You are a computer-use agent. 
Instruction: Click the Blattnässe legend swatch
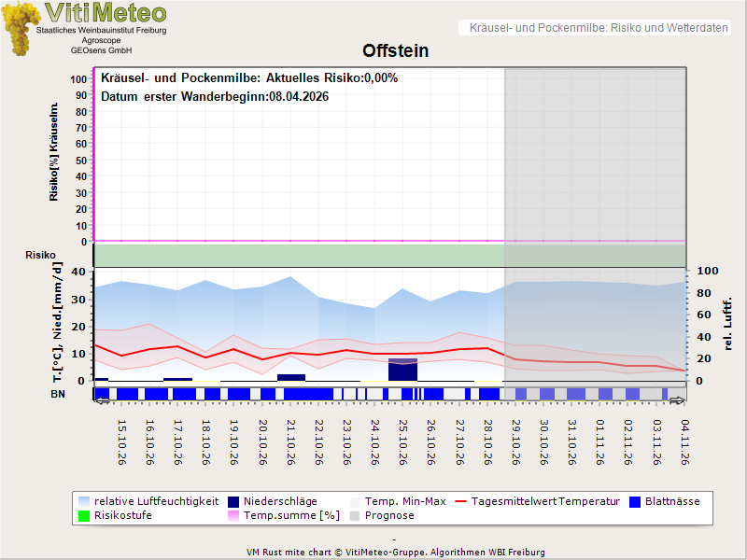pos(635,502)
